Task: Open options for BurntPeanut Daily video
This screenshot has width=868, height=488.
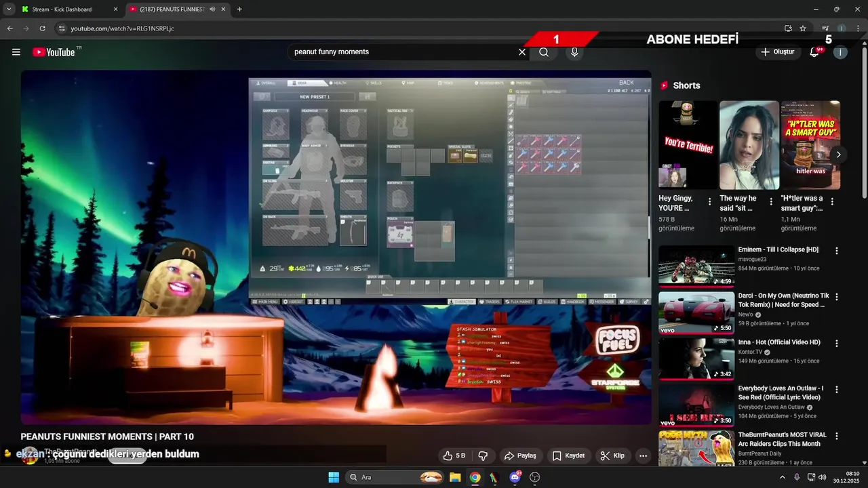Action: coord(837,436)
